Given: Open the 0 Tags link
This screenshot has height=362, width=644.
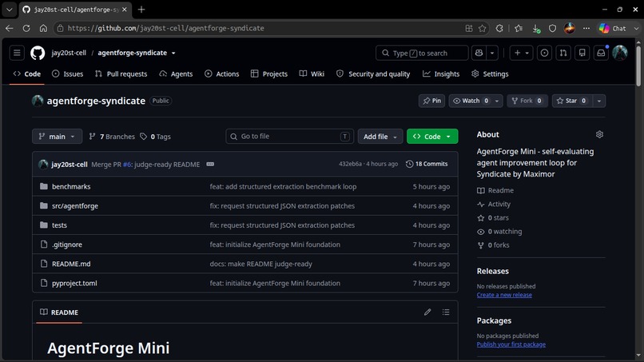Looking at the screenshot, I should (156, 137).
